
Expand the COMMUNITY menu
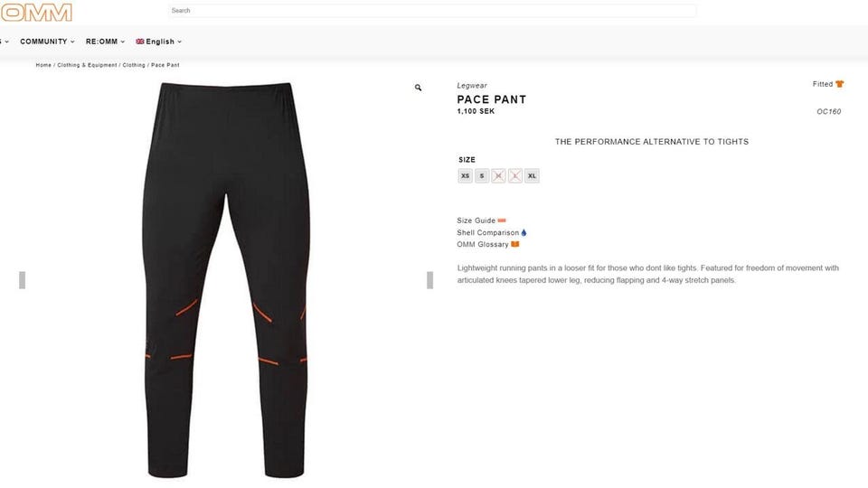pyautogui.click(x=47, y=42)
